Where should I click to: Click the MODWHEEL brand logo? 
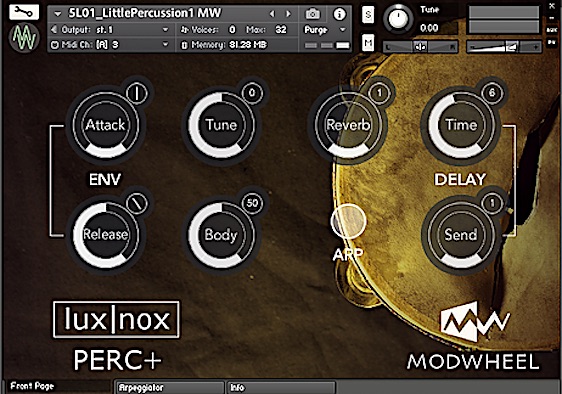pos(473,336)
